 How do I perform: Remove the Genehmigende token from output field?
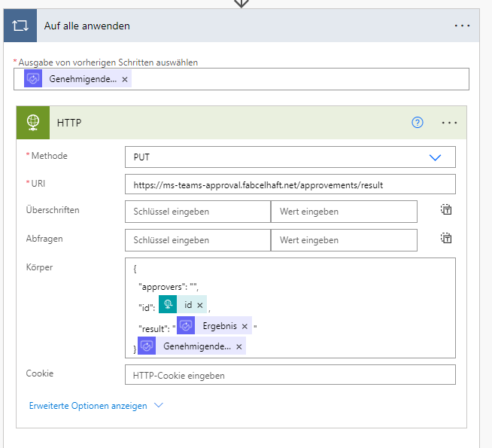[125, 79]
